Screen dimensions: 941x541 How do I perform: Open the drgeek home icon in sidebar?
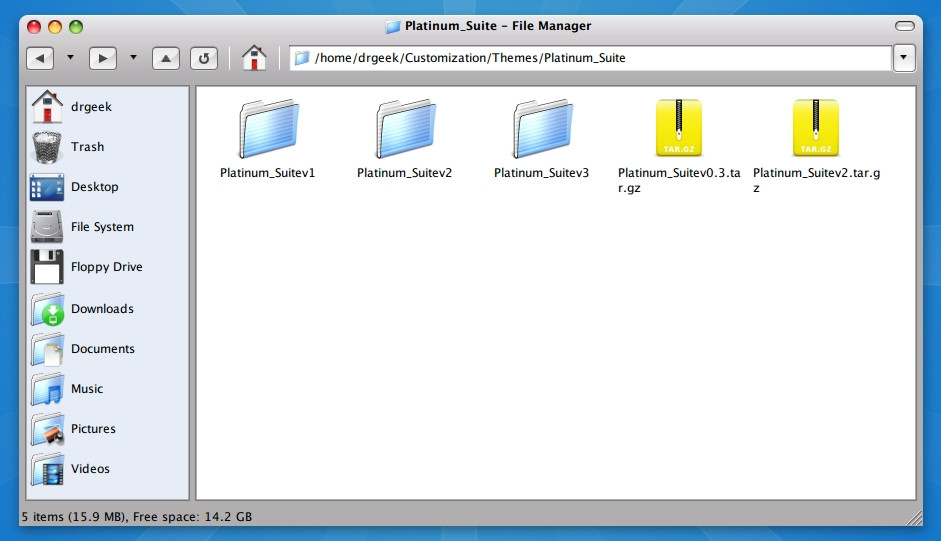[47, 106]
